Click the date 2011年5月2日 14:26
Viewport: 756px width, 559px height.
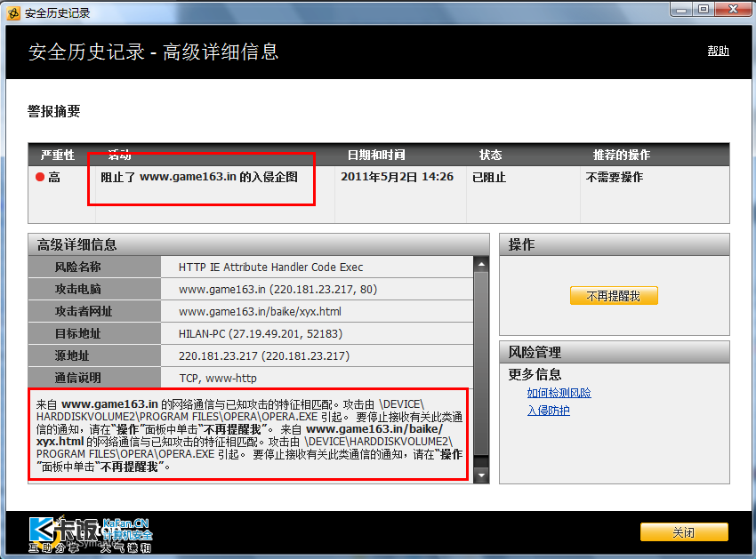coord(398,177)
